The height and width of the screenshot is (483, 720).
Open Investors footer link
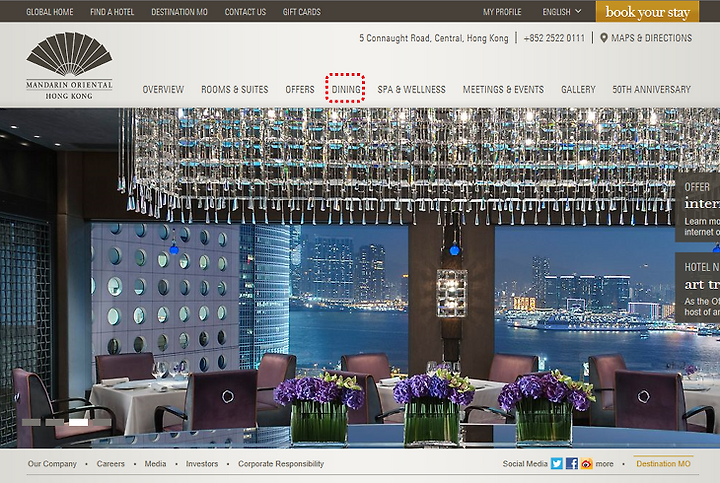pos(202,464)
